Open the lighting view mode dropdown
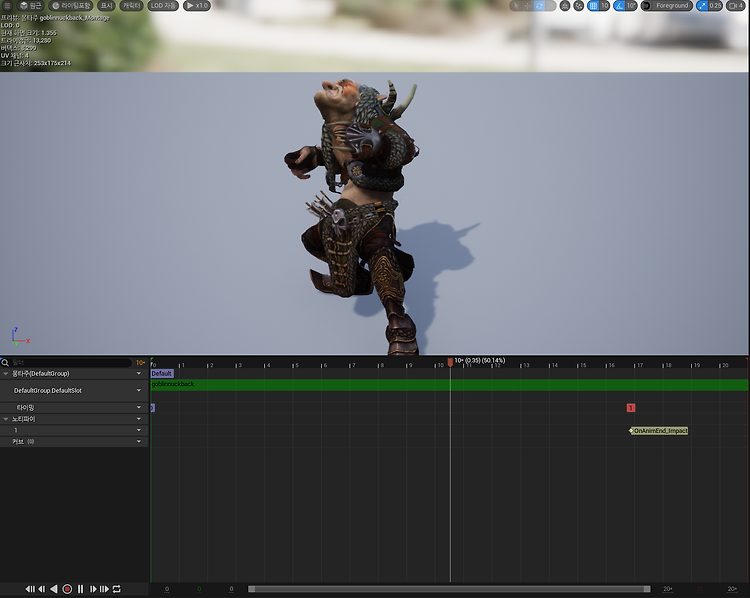The image size is (750, 598). tap(71, 6)
